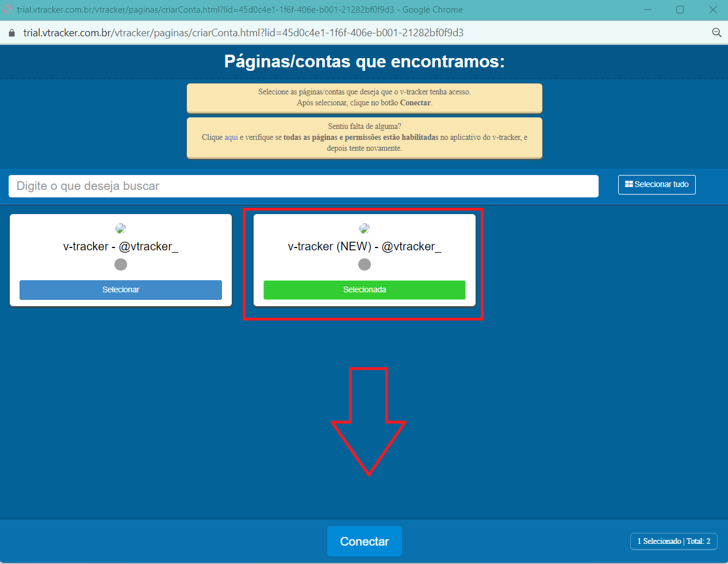Click the grid icon in Selecionar tudo
728x564 pixels.
[629, 184]
